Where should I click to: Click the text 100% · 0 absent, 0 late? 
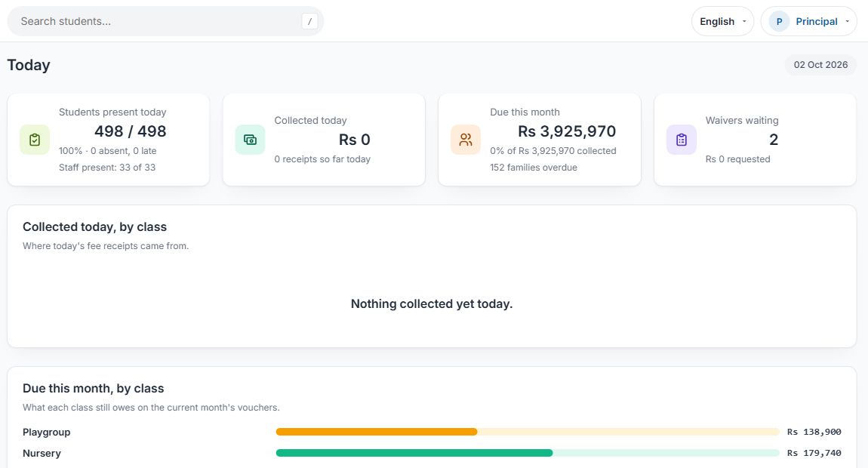point(108,151)
